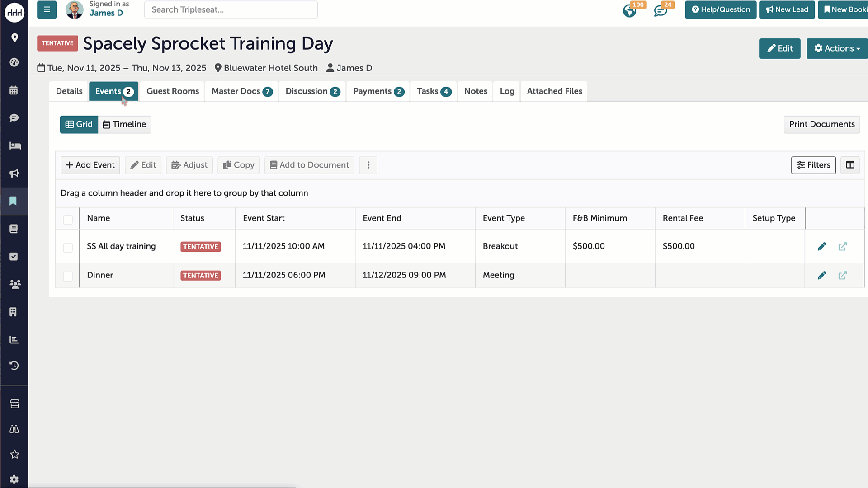Open globe notifications with 100 badge

click(x=630, y=10)
